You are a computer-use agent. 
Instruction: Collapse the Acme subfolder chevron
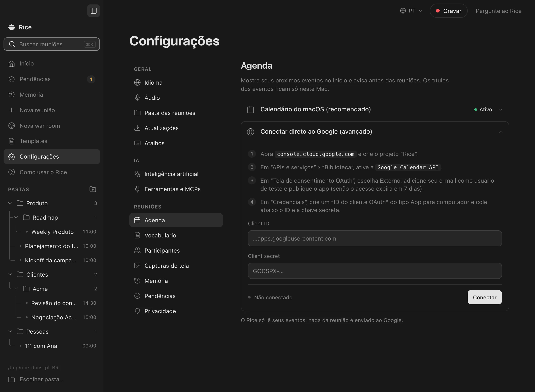[x=16, y=288]
